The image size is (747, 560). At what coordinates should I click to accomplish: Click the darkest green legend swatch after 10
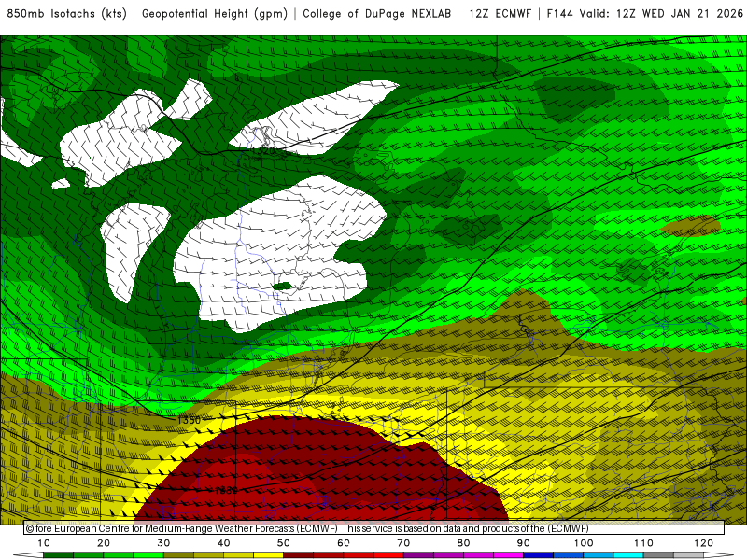(x=58, y=555)
